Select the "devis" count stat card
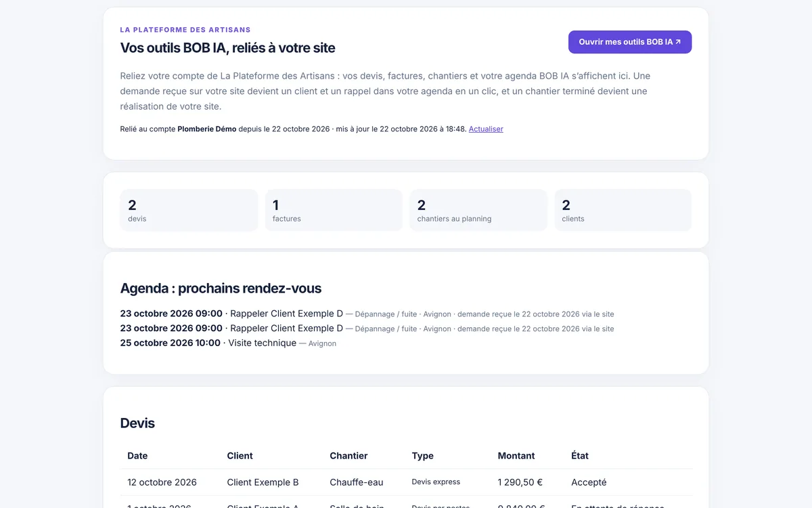This screenshot has height=508, width=812. click(x=189, y=210)
